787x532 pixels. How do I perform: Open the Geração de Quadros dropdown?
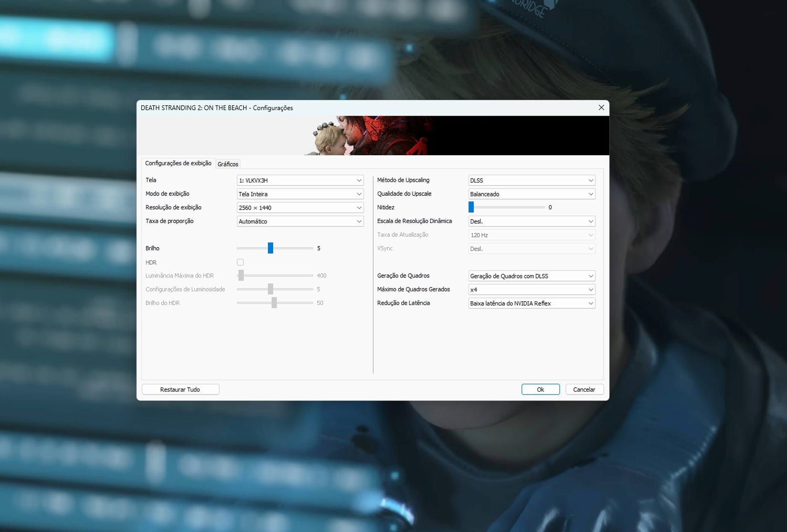[532, 276]
